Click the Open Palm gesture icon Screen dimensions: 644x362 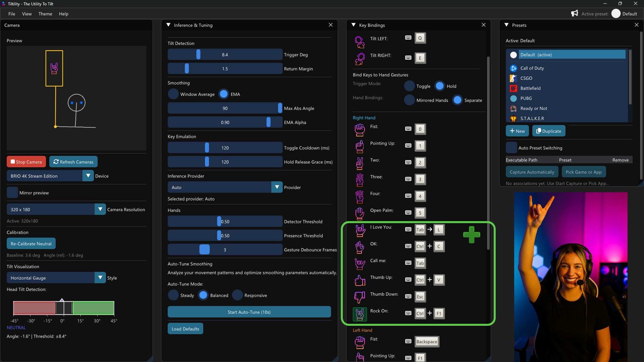(x=359, y=214)
